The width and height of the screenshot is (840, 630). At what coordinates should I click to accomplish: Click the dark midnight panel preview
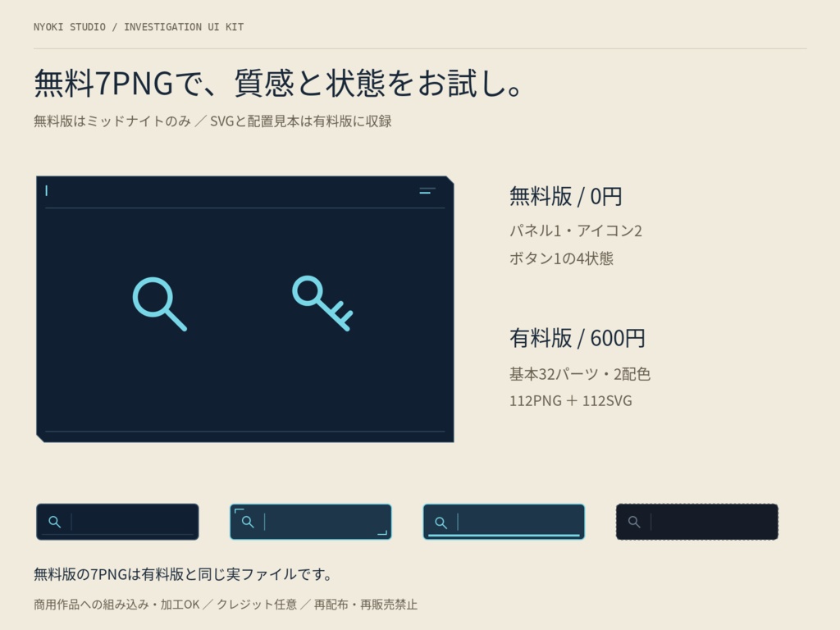244,309
